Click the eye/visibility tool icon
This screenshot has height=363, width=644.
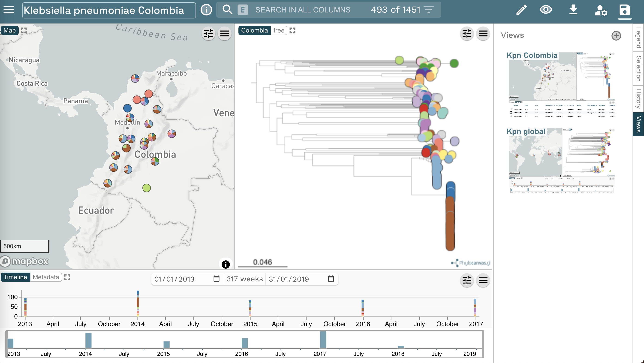[545, 10]
